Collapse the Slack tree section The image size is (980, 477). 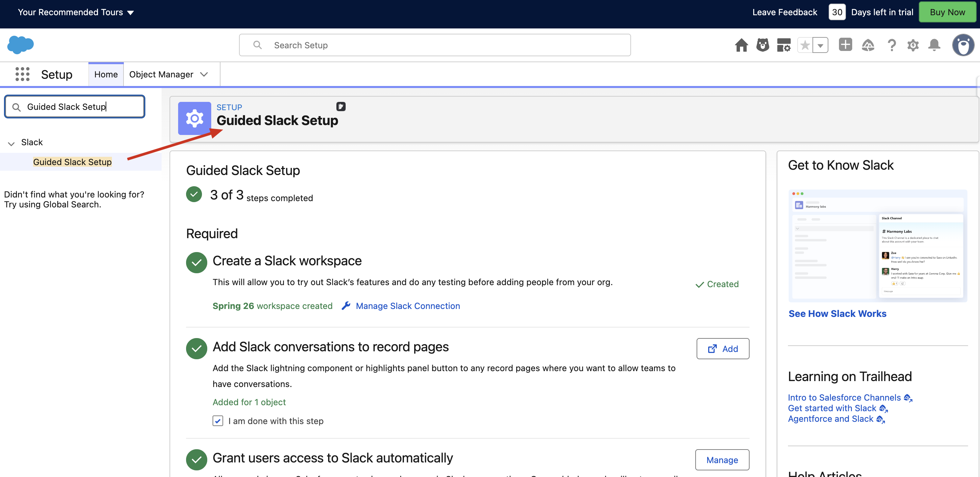tap(11, 144)
